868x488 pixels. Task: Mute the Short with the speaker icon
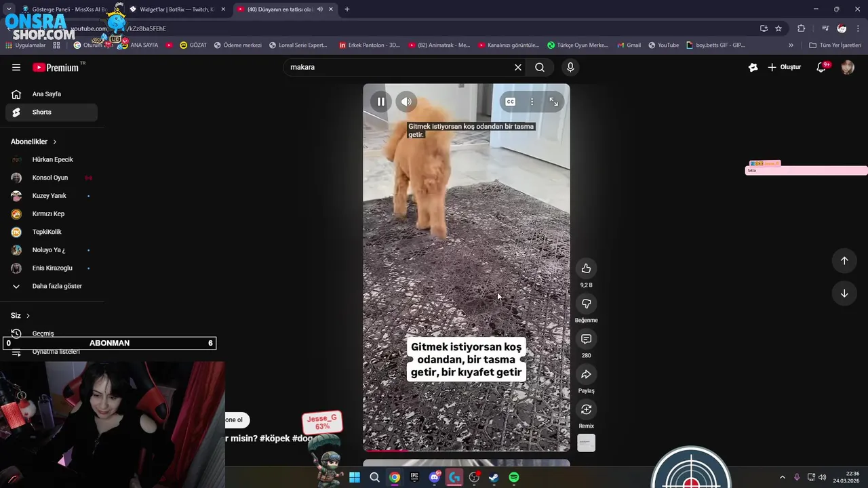tap(406, 102)
